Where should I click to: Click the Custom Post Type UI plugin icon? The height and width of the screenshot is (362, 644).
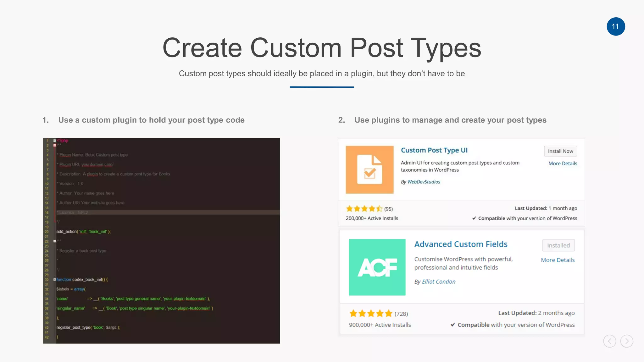click(369, 170)
